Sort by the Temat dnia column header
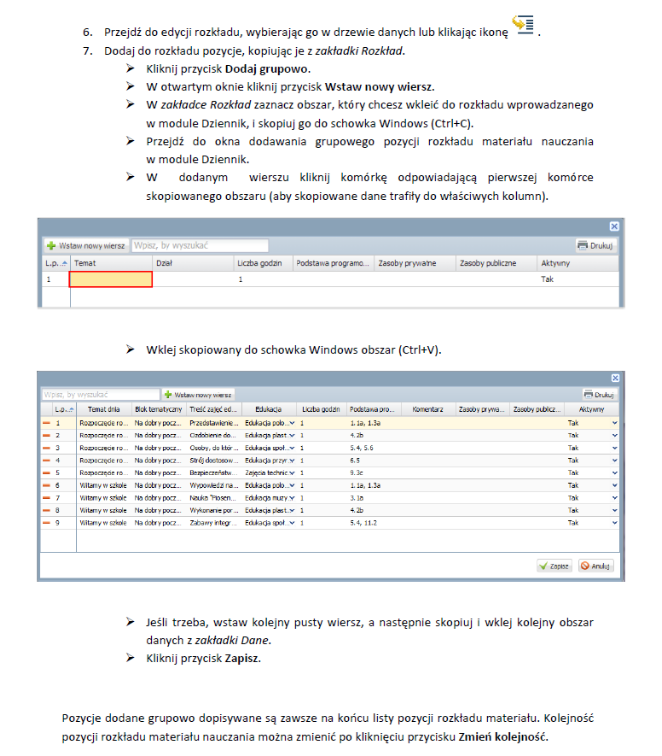 [x=104, y=409]
